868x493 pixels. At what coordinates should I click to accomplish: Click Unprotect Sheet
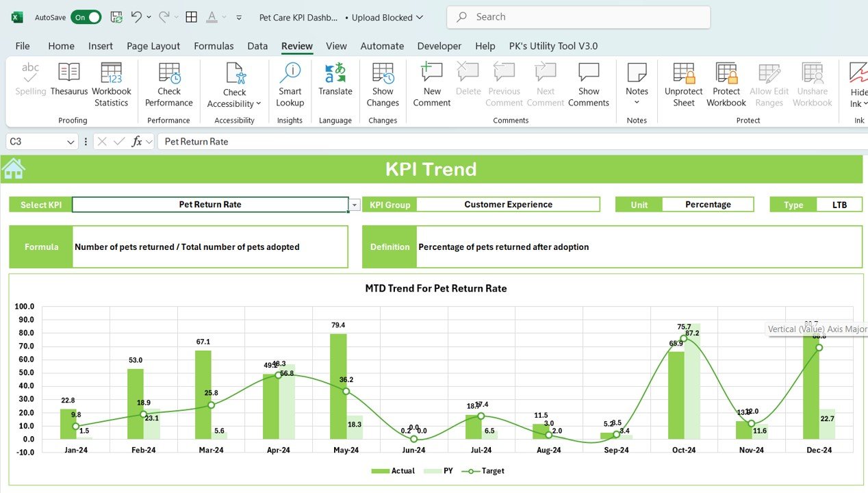[684, 85]
